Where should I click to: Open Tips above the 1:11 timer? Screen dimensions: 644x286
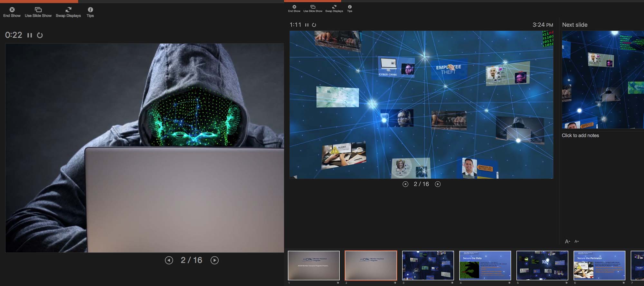coord(350,9)
